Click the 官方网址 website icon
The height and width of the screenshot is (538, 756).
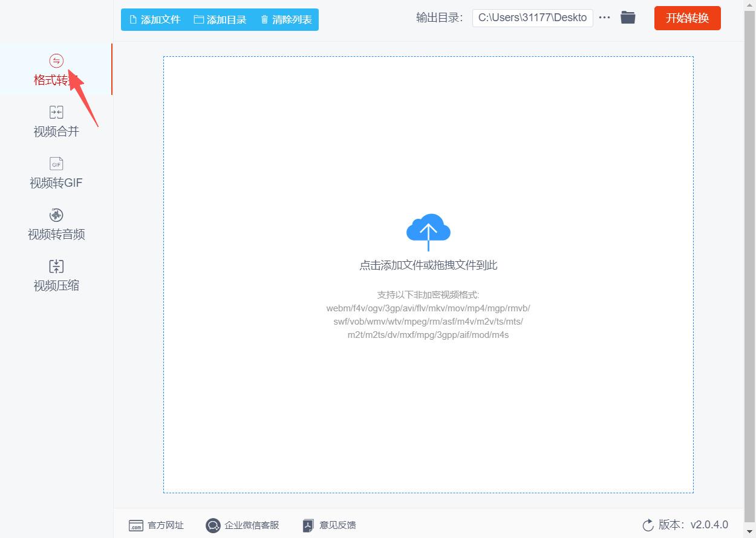[x=136, y=525]
